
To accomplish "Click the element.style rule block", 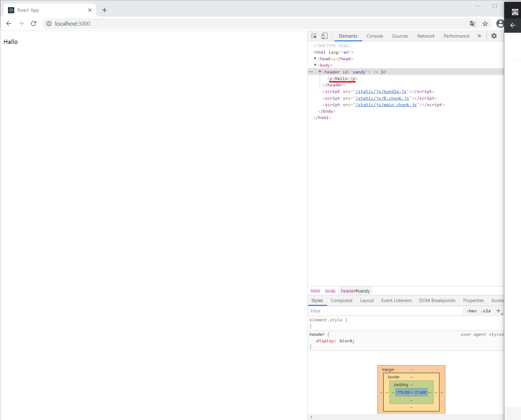I will pyautogui.click(x=406, y=323).
